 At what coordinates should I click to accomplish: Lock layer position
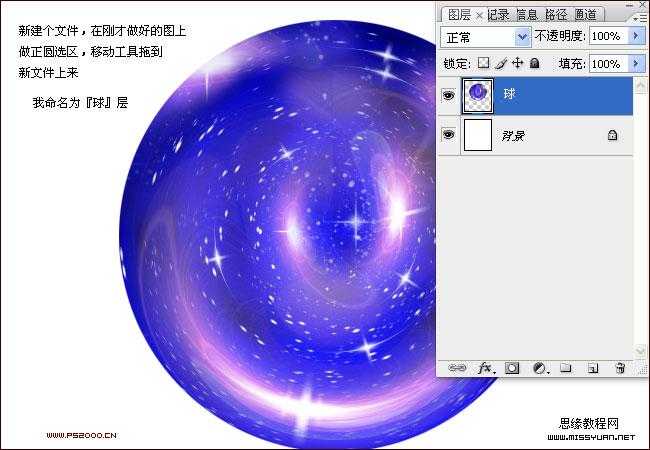pyautogui.click(x=517, y=63)
